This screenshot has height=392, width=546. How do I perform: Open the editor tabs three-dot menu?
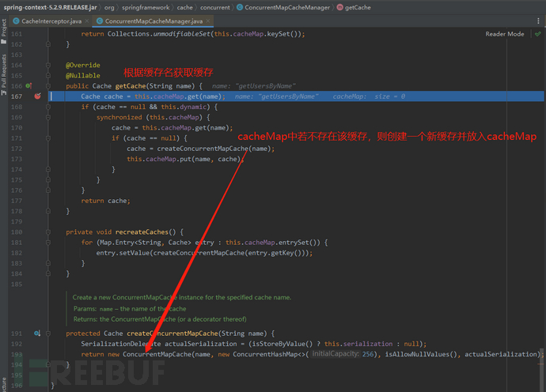pos(538,21)
